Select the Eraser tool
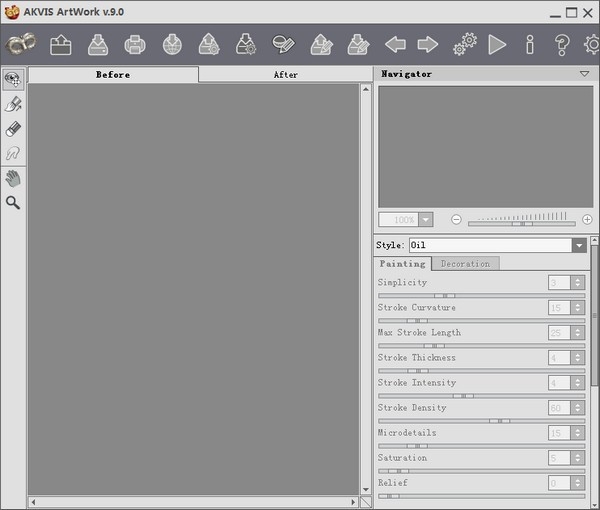This screenshot has height=510, width=600. pyautogui.click(x=13, y=129)
